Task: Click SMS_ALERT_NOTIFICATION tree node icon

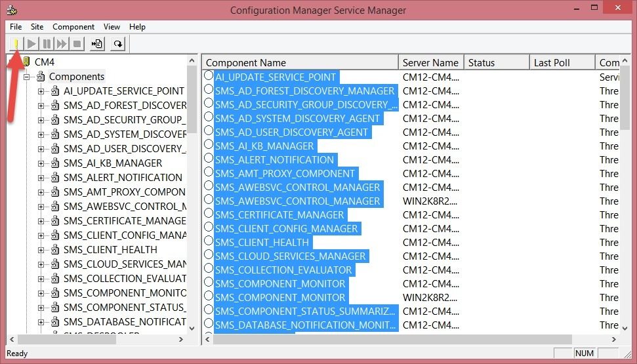Action: pyautogui.click(x=55, y=178)
